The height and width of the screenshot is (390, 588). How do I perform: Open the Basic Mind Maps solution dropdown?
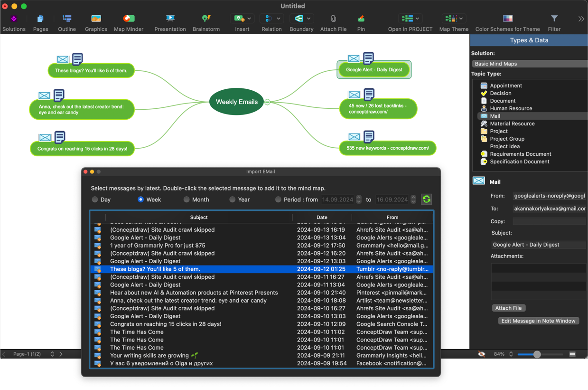tap(529, 64)
